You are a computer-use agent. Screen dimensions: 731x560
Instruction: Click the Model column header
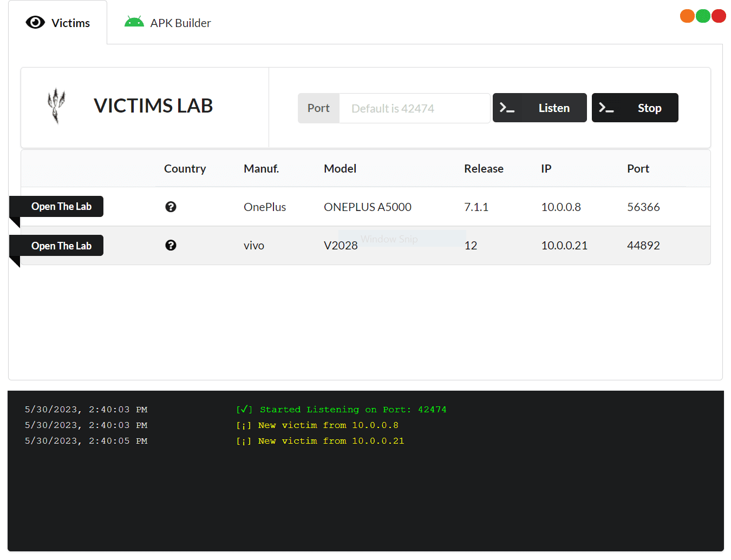(340, 168)
